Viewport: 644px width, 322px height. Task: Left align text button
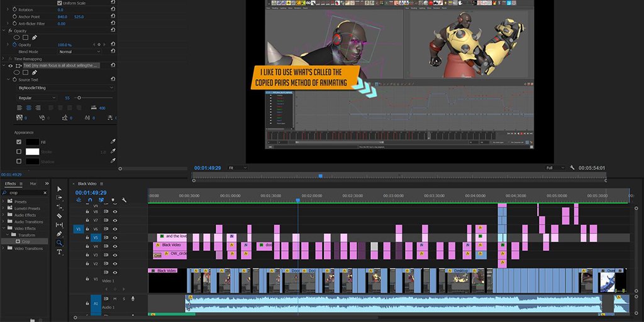click(19, 108)
